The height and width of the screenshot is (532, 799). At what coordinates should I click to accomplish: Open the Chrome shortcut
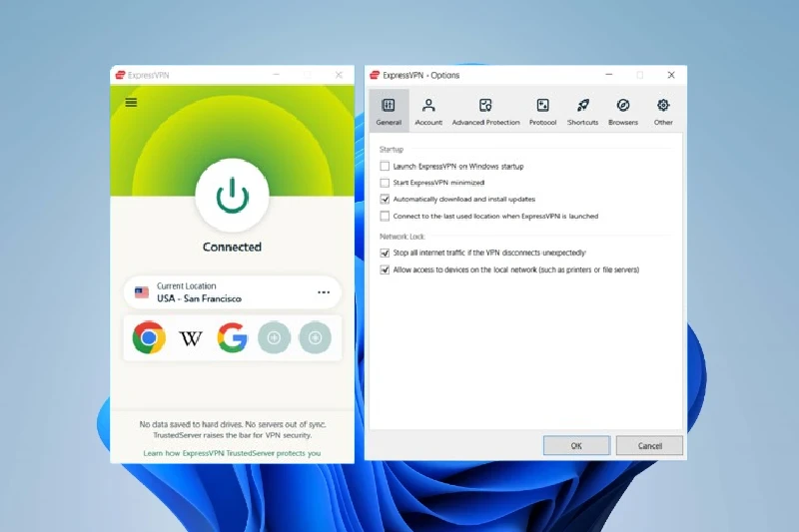coord(149,337)
